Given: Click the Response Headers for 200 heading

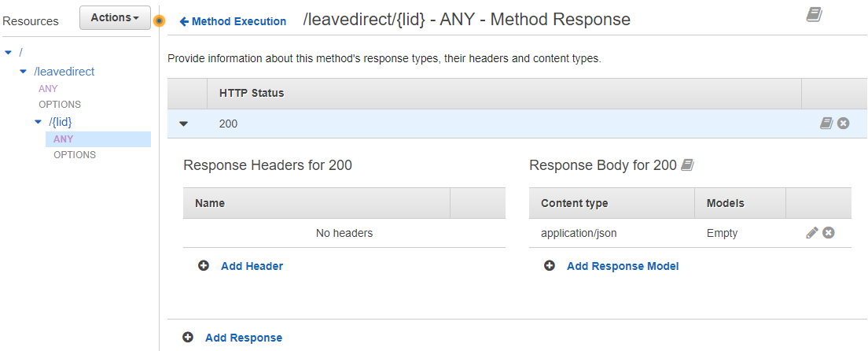Looking at the screenshot, I should point(267,165).
